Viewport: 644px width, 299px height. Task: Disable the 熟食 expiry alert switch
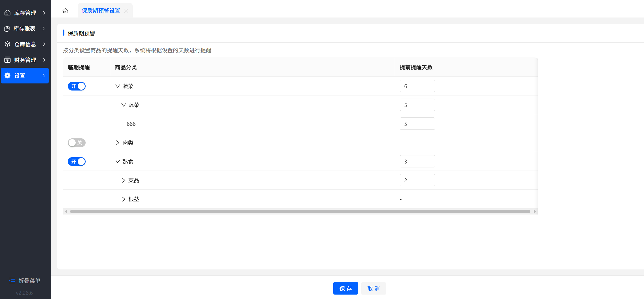77,161
